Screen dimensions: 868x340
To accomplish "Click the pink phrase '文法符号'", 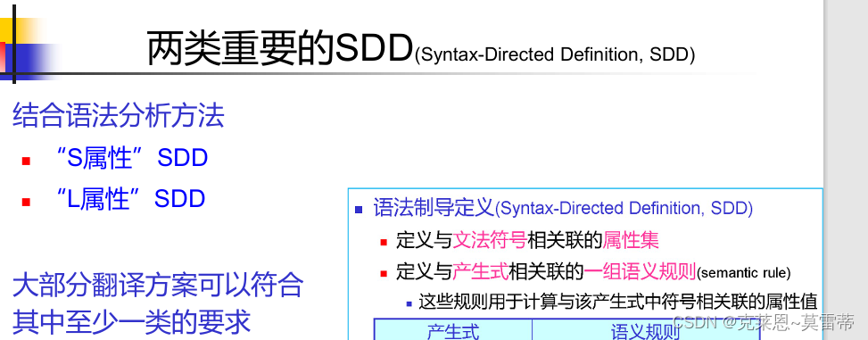I will pyautogui.click(x=490, y=240).
